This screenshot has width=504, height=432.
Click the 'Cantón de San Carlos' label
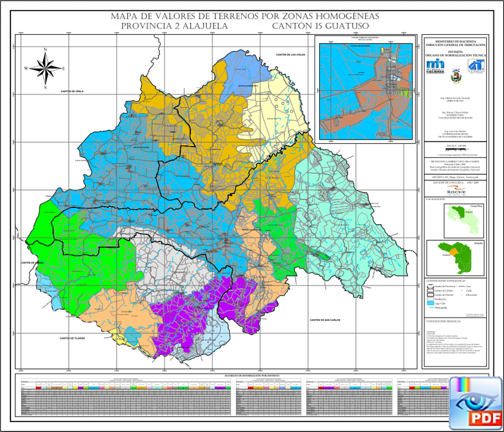point(325,320)
